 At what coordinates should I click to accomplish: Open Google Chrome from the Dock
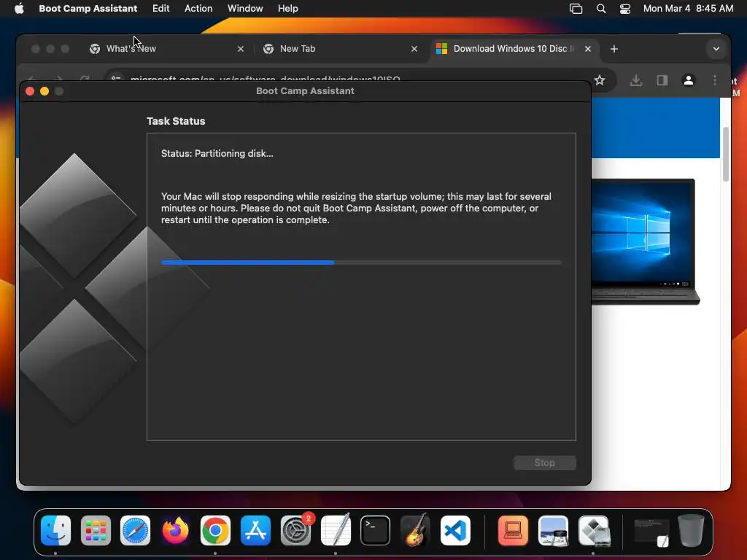click(215, 530)
